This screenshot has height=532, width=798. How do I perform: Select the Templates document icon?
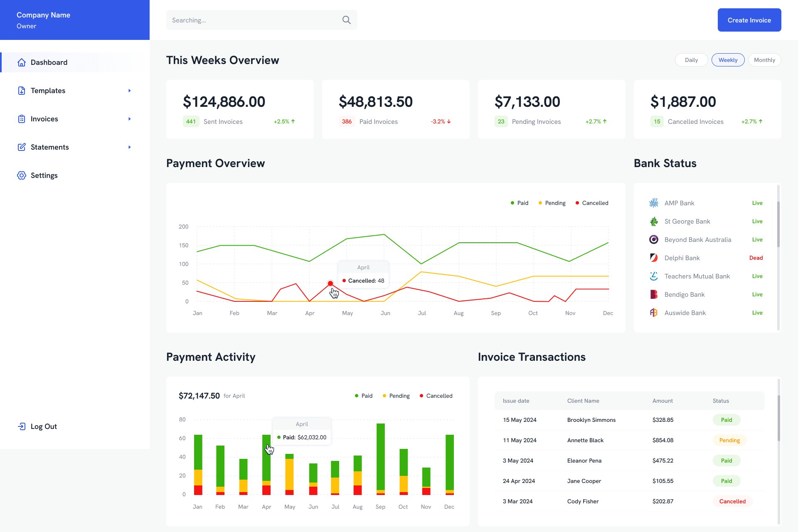(x=22, y=90)
